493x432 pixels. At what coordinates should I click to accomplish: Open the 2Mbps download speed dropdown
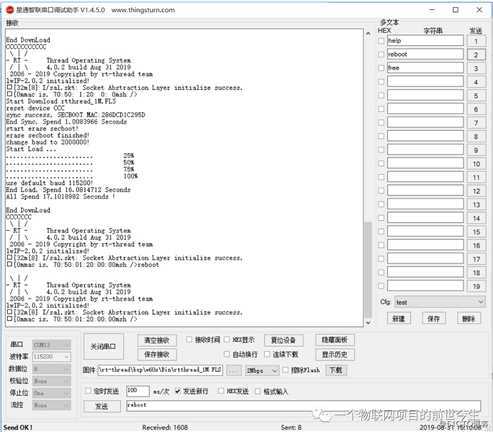(262, 370)
